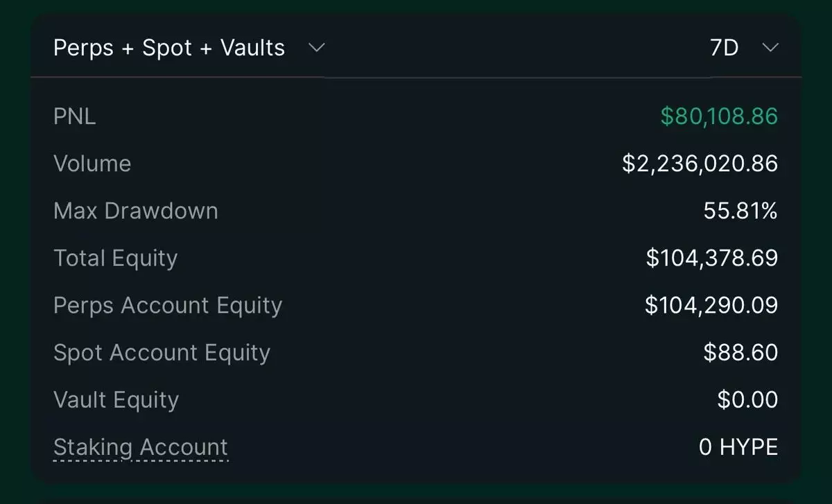Open the Perps + Spot + Vaults dropdown
Viewport: 832px width, 504px height.
pyautogui.click(x=169, y=48)
